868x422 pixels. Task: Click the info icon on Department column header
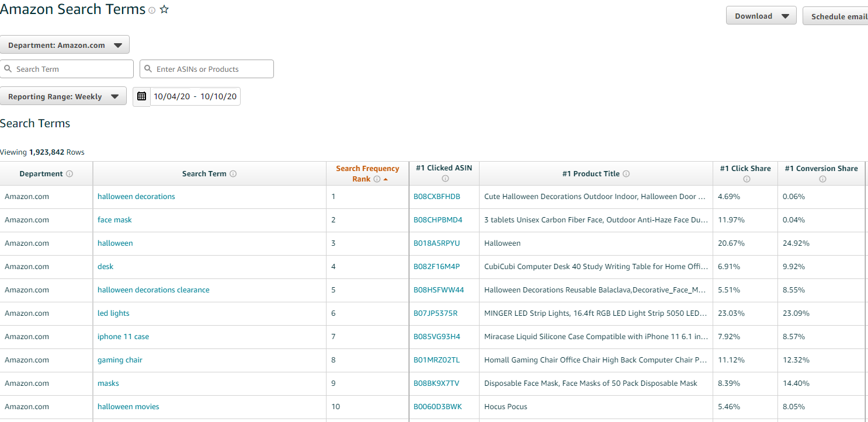click(x=70, y=173)
